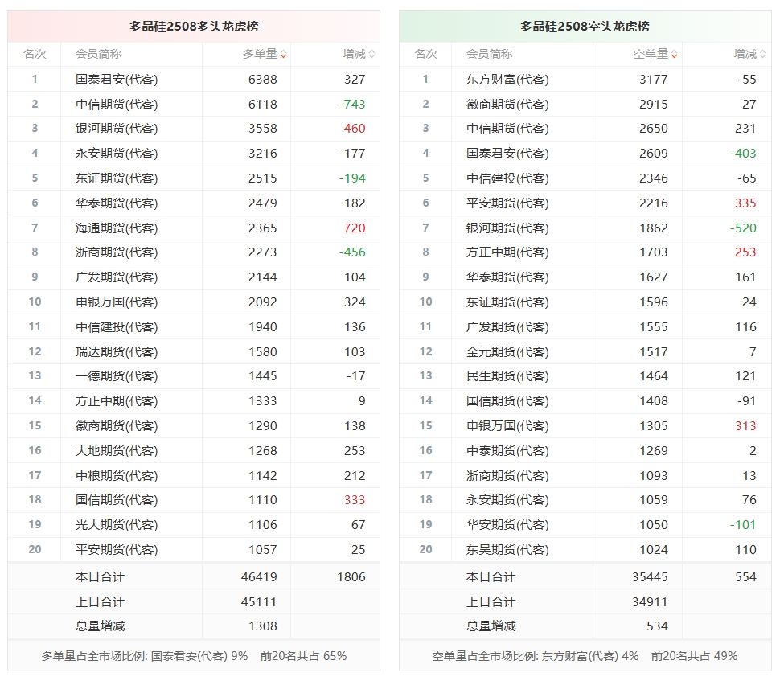Image resolution: width=784 pixels, height=681 pixels.
Task: Select 东证期货(代客) in long table rank 5
Action: coord(117,178)
